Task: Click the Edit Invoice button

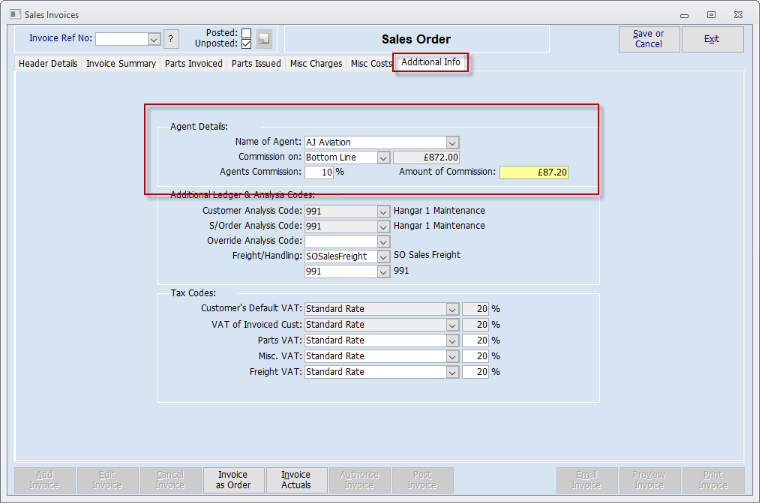Action: (107, 480)
